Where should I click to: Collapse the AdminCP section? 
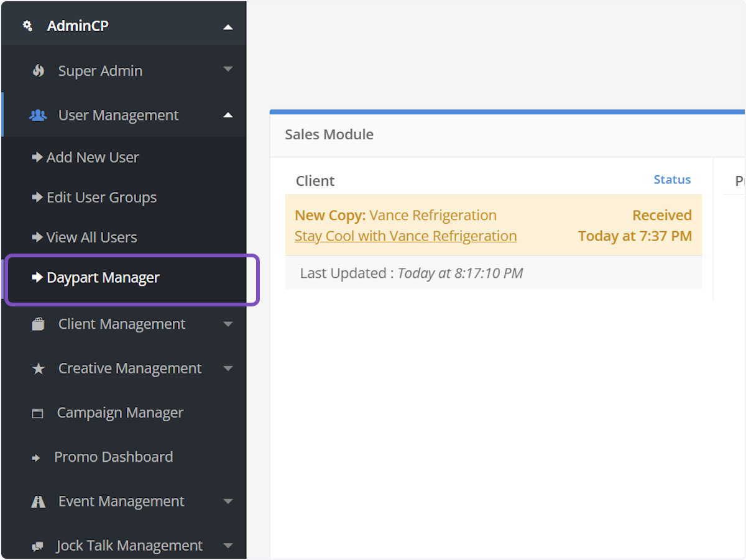(228, 26)
